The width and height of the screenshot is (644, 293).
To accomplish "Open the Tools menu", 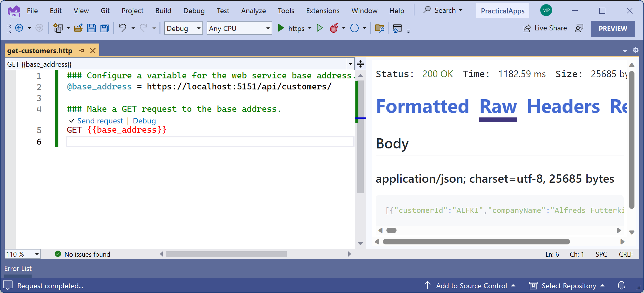I will 286,11.
